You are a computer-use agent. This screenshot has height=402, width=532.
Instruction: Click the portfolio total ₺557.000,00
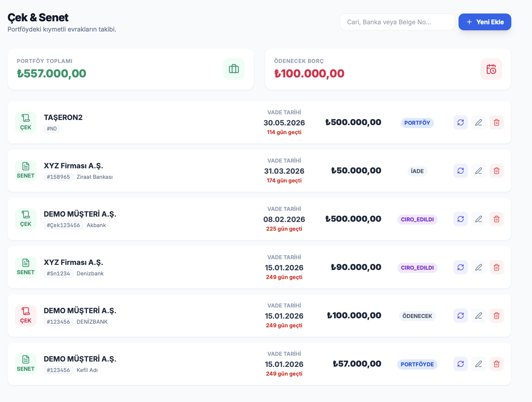pyautogui.click(x=52, y=73)
